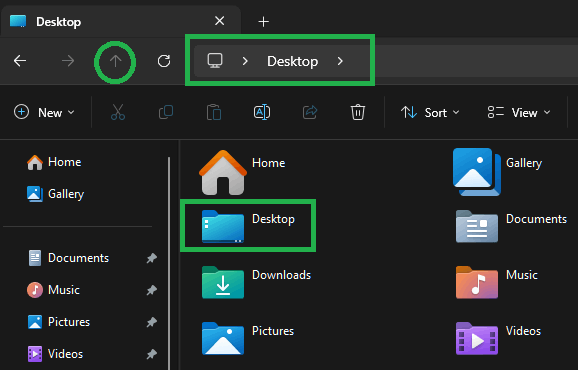578x370 pixels.
Task: Expand chevron after Desktop in address bar
Action: pos(340,61)
